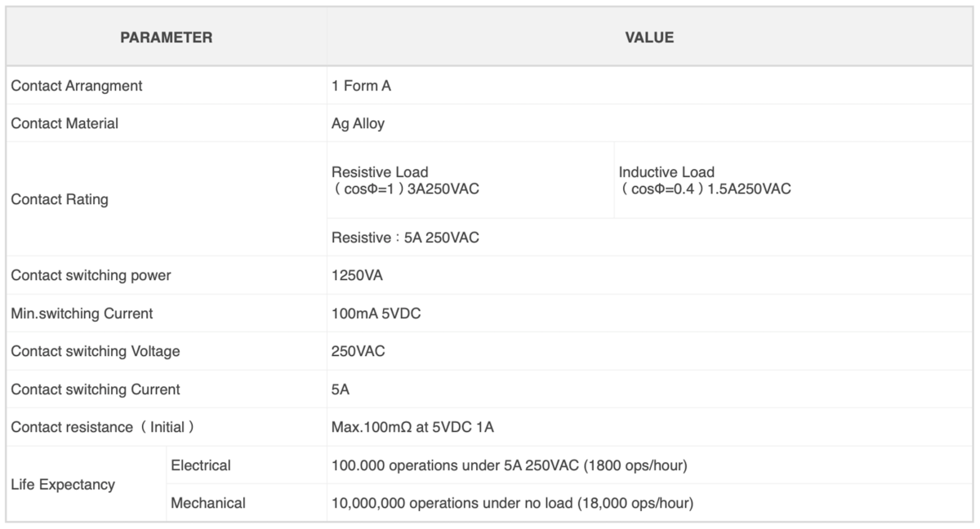The width and height of the screenshot is (980, 529).
Task: Select the Inductive Load 1.5A250VAC cell
Action: pos(705,180)
